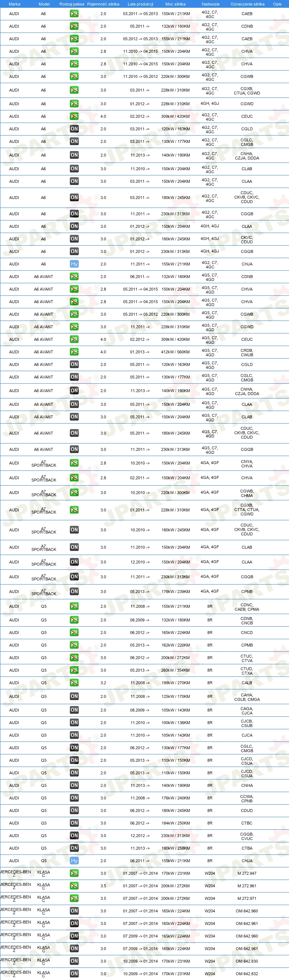Click petrol icon in A6 CGWD 4GH, 4GJ row
Viewport: 289px width, 980px height.
(74, 104)
